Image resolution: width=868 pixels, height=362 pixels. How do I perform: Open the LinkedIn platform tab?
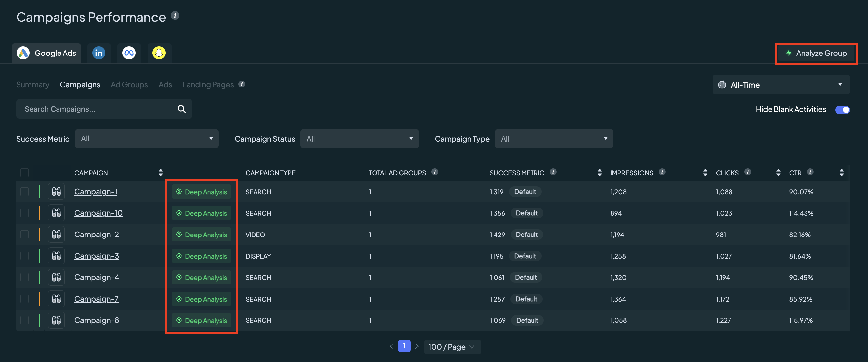99,53
